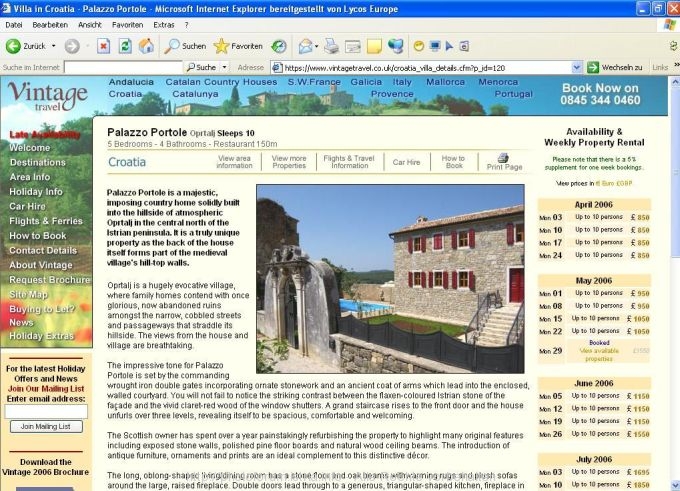
Task: Click the Request Brochure sidebar link
Action: (x=50, y=280)
